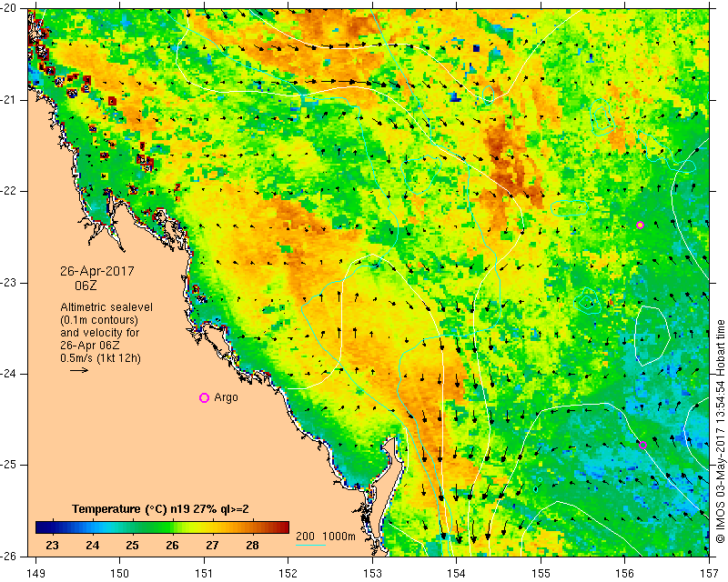The image size is (728, 582).
Task: Click the "Temperature (°C) n19 27% ql>=2" title
Action: [x=160, y=509]
